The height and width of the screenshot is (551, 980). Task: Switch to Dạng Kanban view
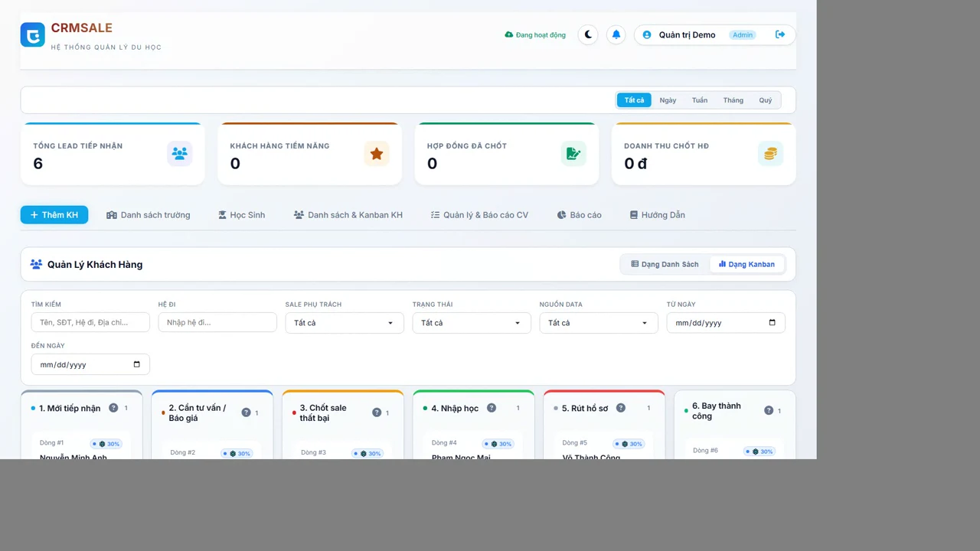(x=746, y=264)
